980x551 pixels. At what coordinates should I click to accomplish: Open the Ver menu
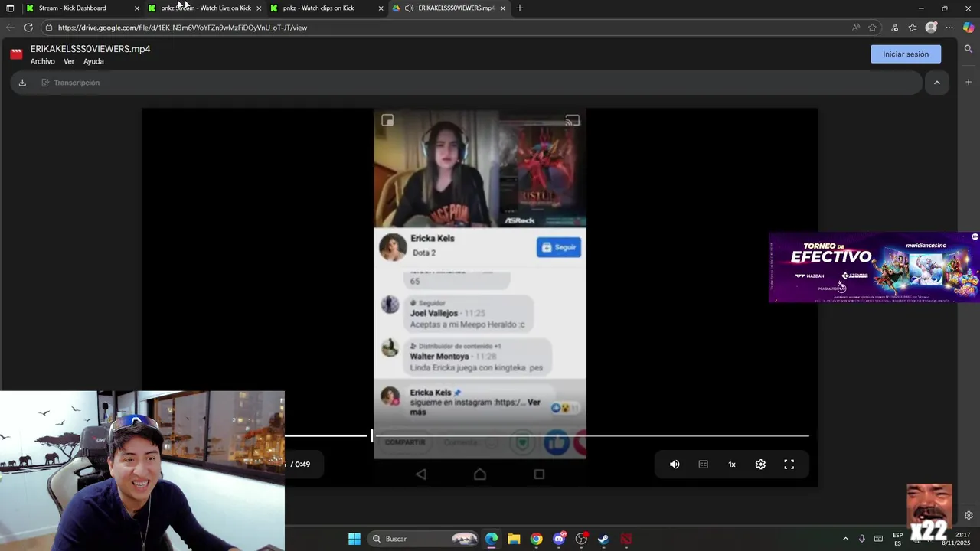click(69, 61)
